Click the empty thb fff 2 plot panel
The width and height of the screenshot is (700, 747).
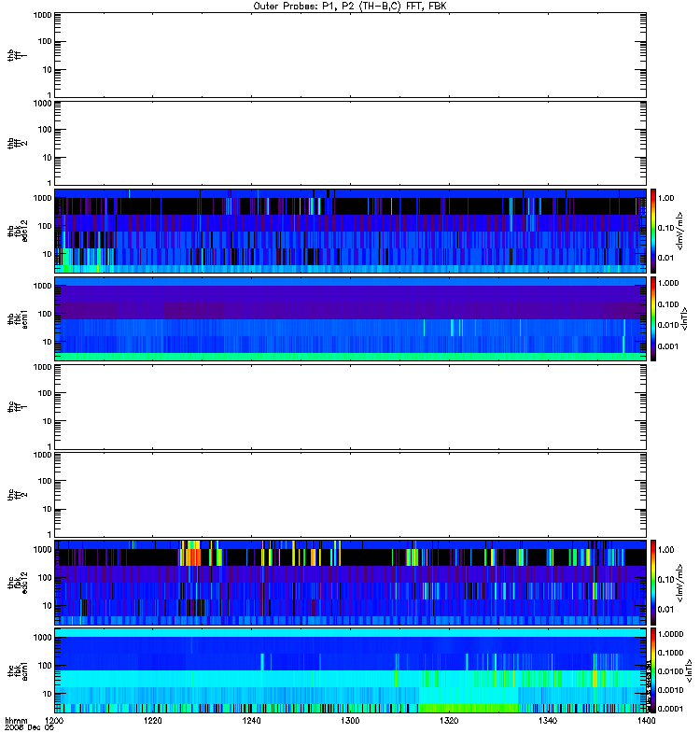350,143
